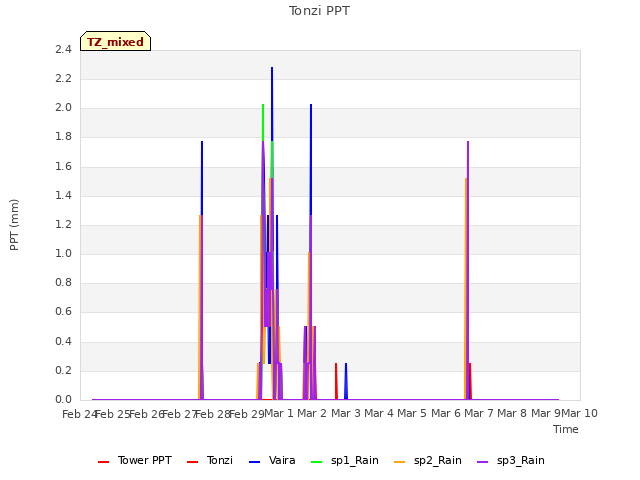
Task: Click the Feb 24 x-axis date label
Action: point(80,414)
